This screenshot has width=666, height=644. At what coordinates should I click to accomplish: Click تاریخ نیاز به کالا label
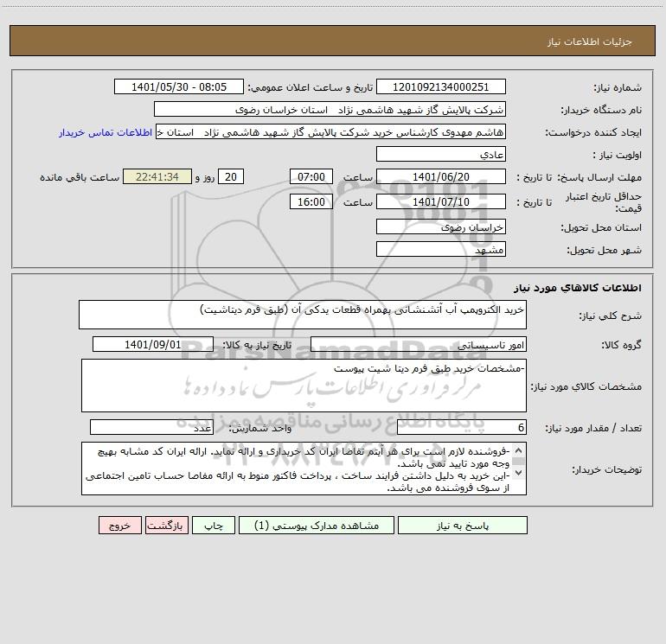click(258, 345)
